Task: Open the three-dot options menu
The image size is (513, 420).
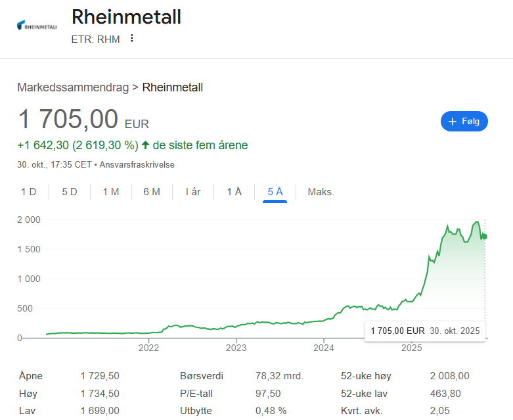Action: (131, 39)
